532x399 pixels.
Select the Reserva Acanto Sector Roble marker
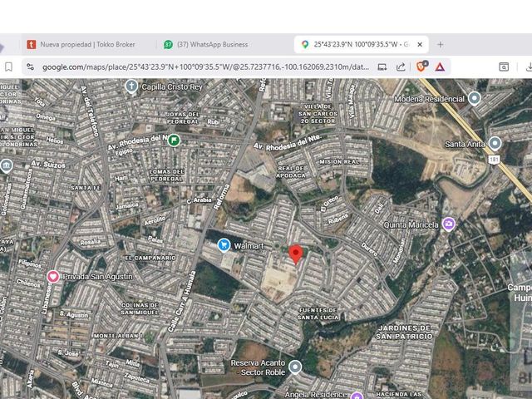[295, 367]
